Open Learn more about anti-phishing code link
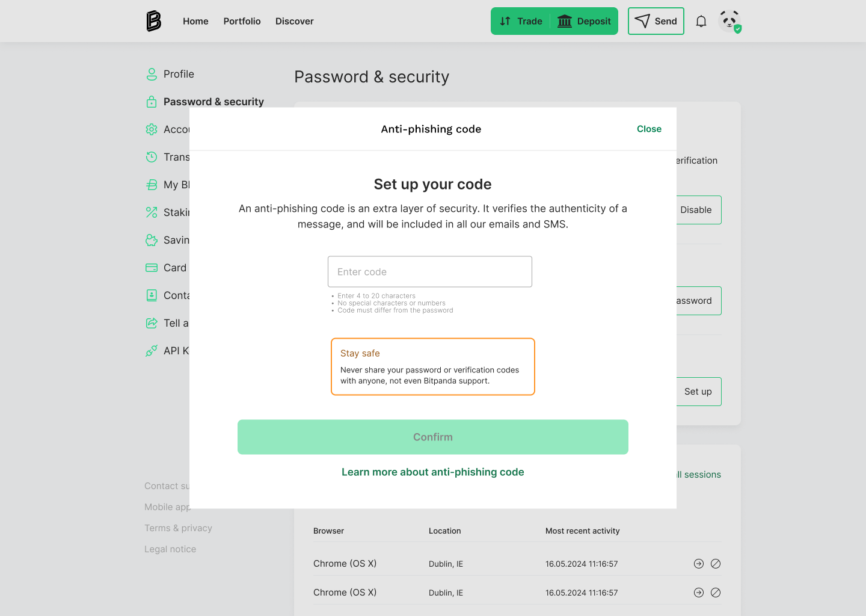This screenshot has width=866, height=616. (x=433, y=472)
